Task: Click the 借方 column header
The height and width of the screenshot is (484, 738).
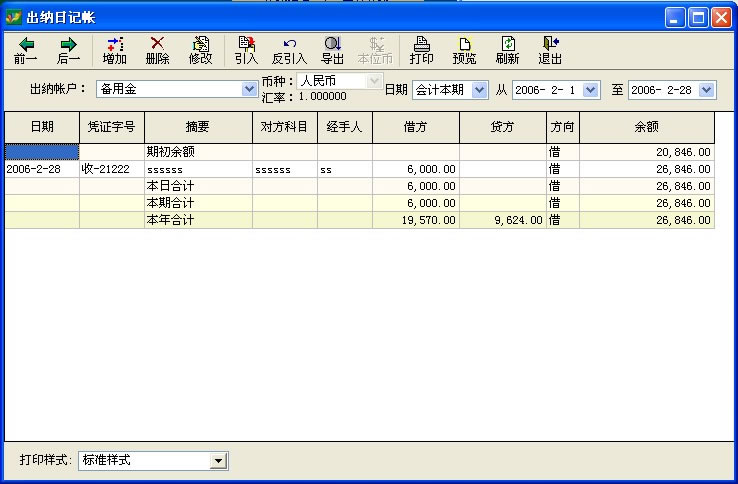Action: (x=415, y=127)
